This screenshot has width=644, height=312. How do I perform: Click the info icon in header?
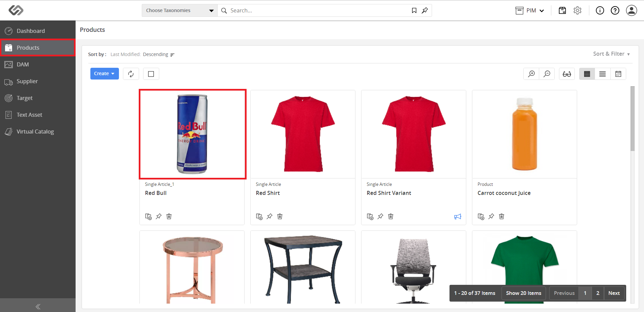(600, 10)
